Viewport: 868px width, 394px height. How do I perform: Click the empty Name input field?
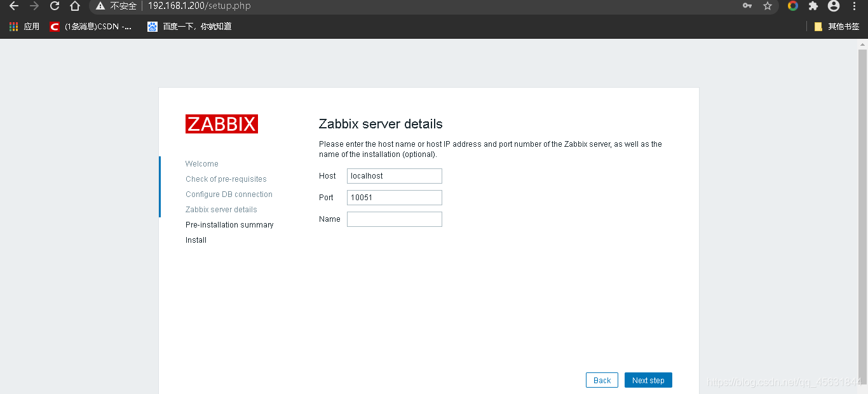point(395,219)
